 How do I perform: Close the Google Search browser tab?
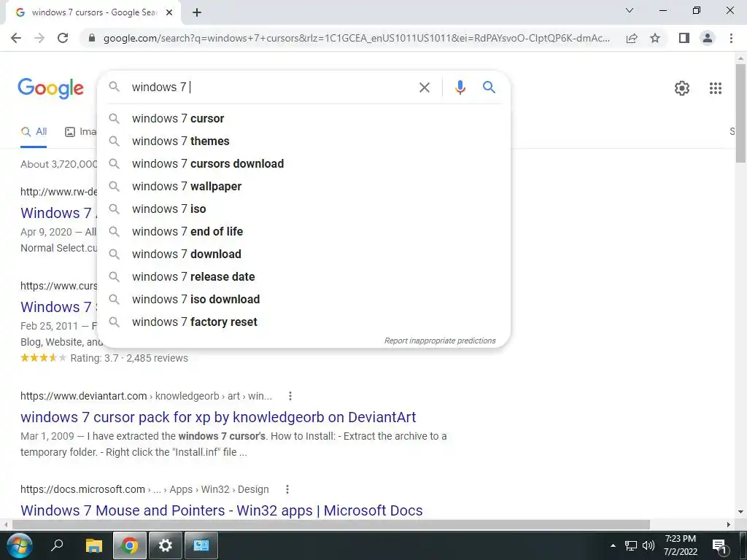(x=169, y=12)
